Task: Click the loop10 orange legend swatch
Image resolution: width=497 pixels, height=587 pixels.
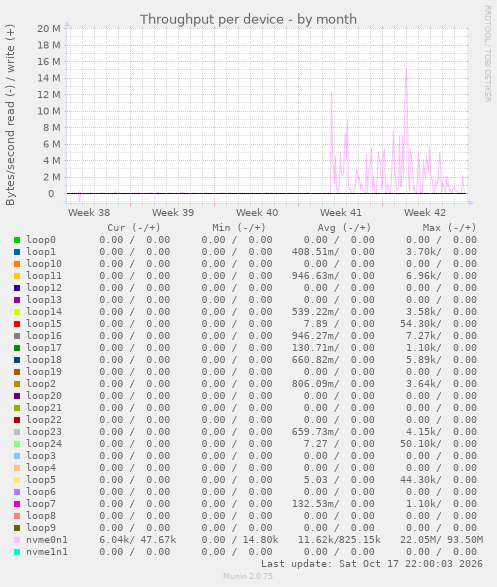Action: (17, 264)
